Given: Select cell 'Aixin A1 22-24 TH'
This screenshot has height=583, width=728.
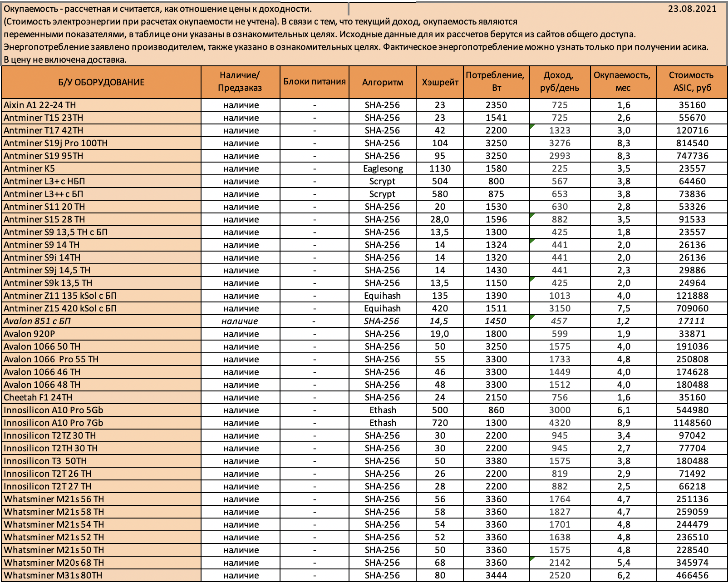Looking at the screenshot, I should pos(101,105).
